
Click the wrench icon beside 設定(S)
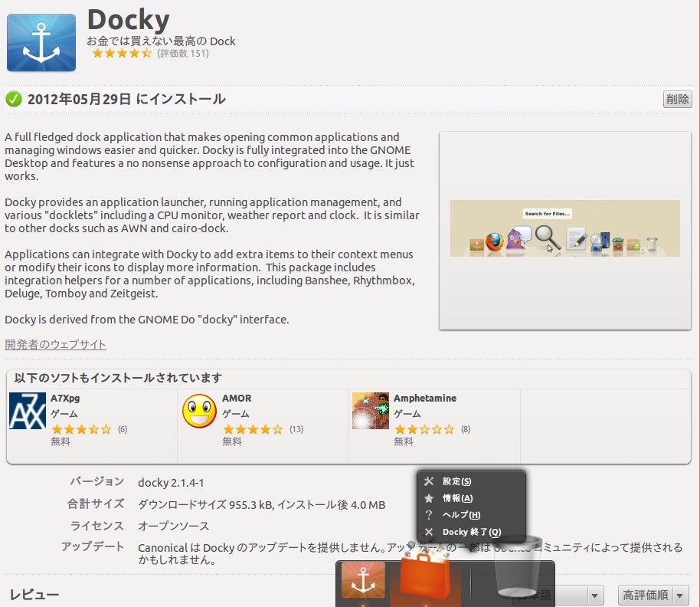click(x=429, y=481)
